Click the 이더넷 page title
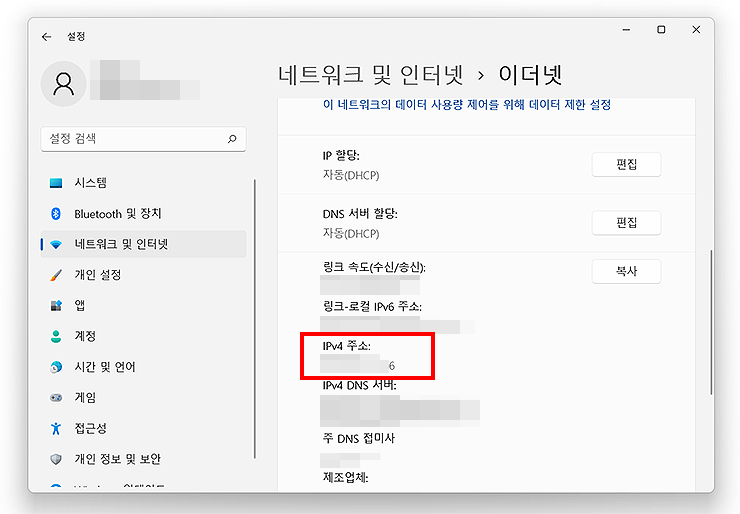The image size is (740, 514). (530, 75)
